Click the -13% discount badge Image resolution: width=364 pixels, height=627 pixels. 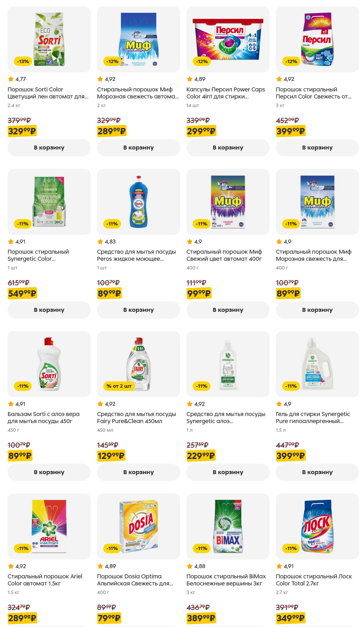click(23, 62)
